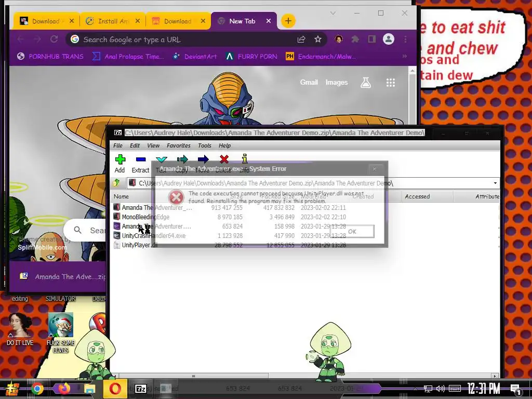Open Chrome extensions puzzle icon
This screenshot has width=532, height=399.
click(x=355, y=39)
